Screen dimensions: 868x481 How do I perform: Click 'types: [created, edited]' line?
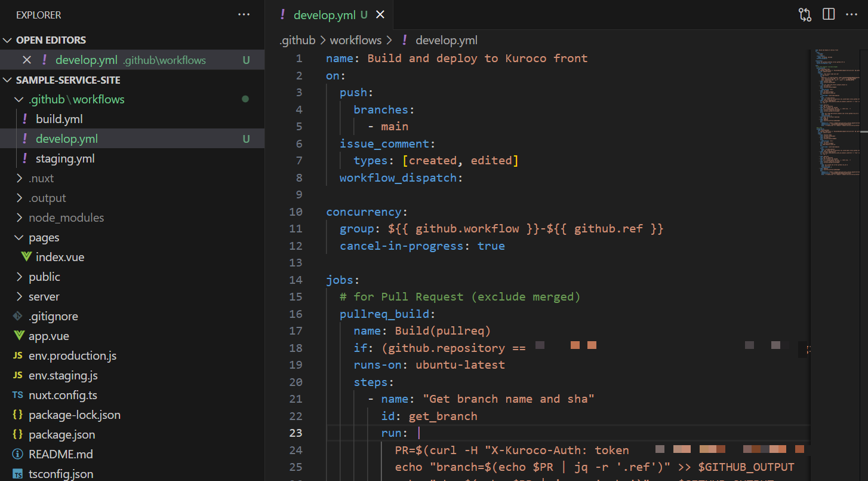pyautogui.click(x=436, y=160)
